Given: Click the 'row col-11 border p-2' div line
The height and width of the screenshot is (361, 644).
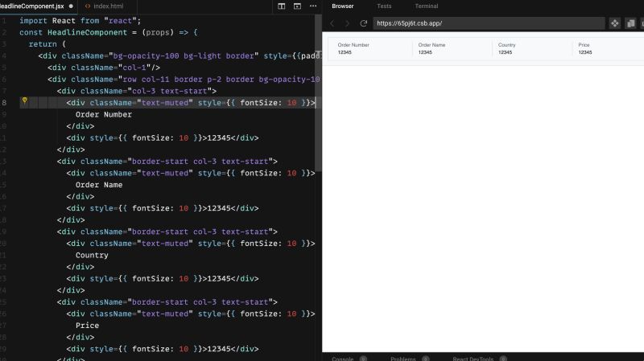Looking at the screenshot, I should click(184, 79).
